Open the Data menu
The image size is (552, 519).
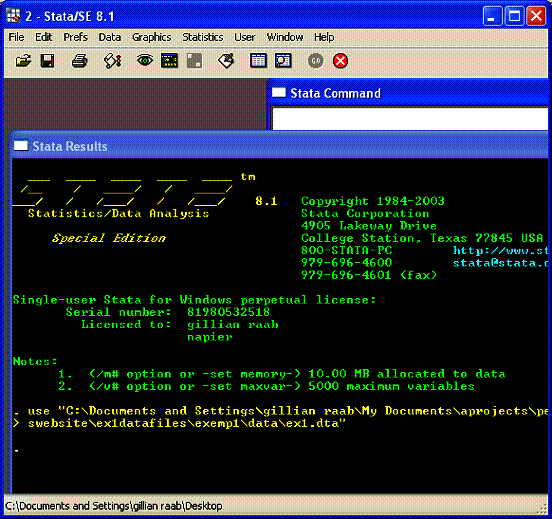[x=110, y=37]
